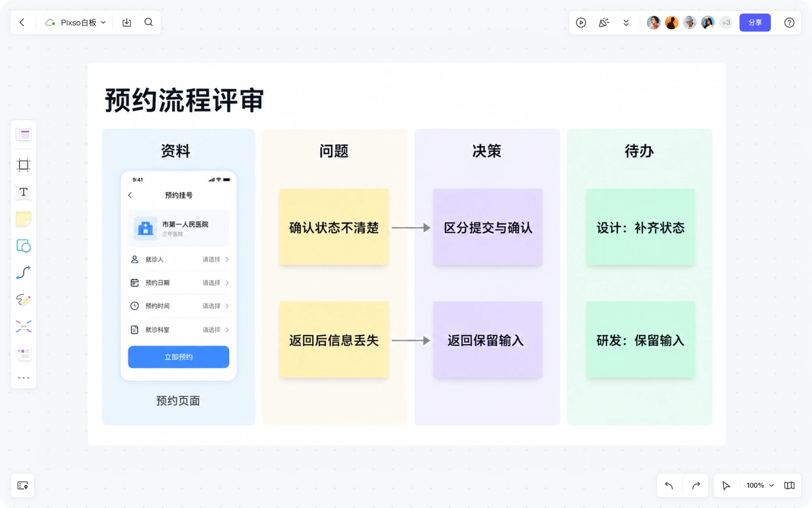Select the Mind map tool
This screenshot has width=812, height=508.
coord(23,327)
